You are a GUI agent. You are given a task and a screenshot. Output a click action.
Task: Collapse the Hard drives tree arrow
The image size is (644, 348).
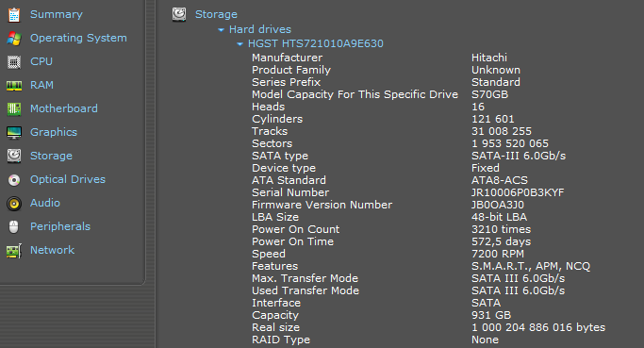[x=221, y=30]
